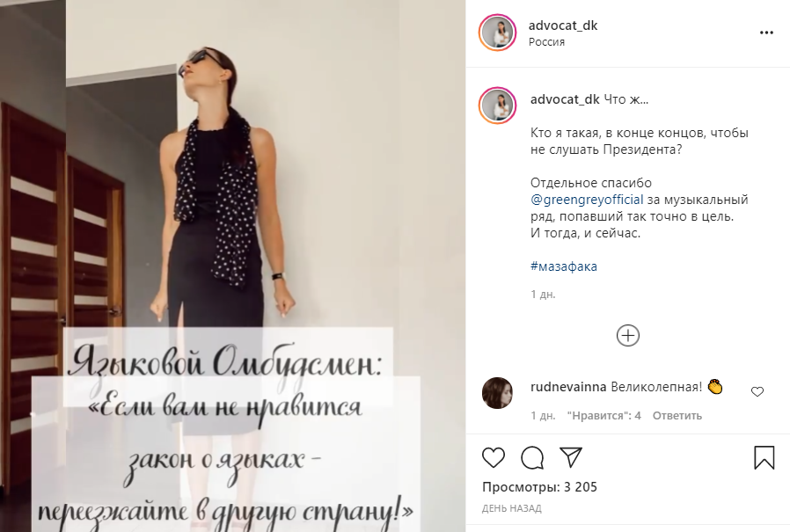Load more comments with plus circle

[x=628, y=336]
